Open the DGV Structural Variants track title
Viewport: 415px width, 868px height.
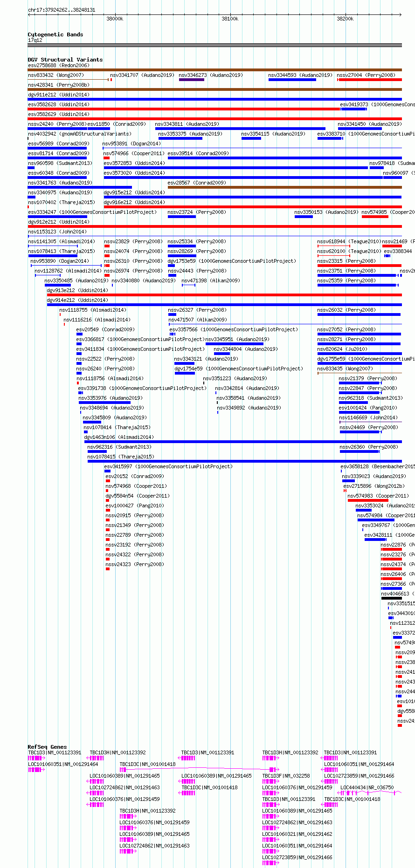pyautogui.click(x=65, y=60)
